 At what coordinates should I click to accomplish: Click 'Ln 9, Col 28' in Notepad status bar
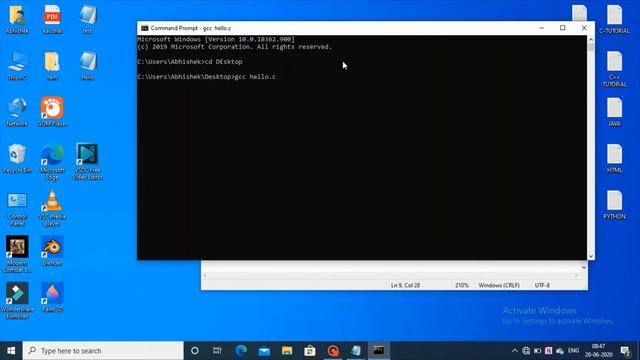(405, 285)
